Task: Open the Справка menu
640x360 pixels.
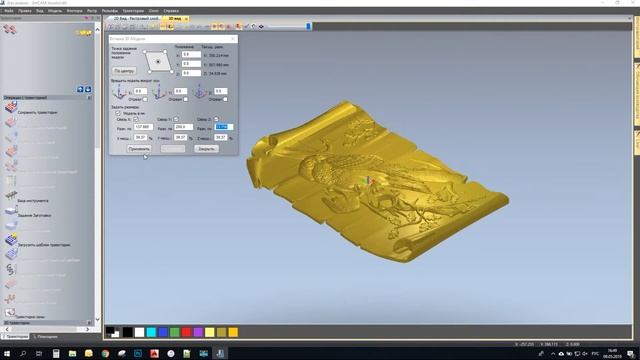Action: 171,11
